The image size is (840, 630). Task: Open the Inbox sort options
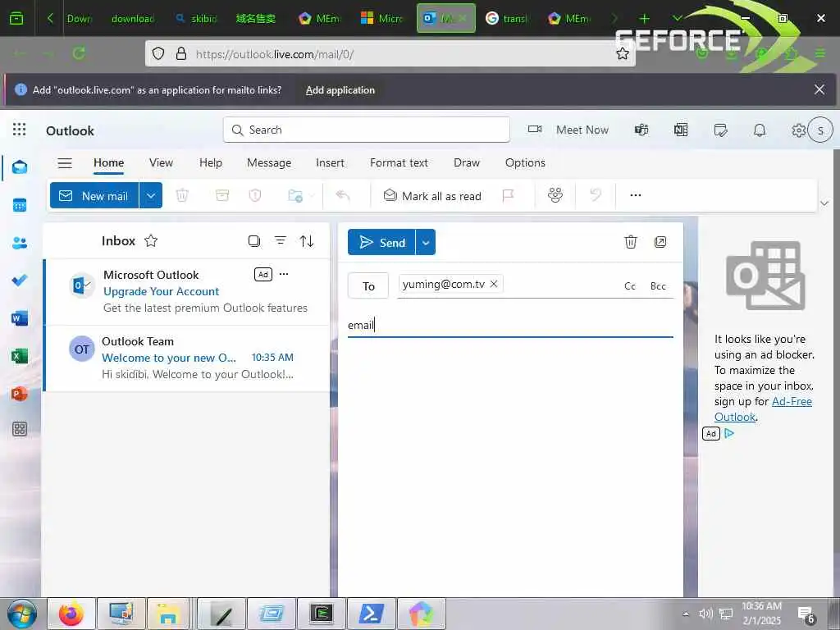(307, 241)
